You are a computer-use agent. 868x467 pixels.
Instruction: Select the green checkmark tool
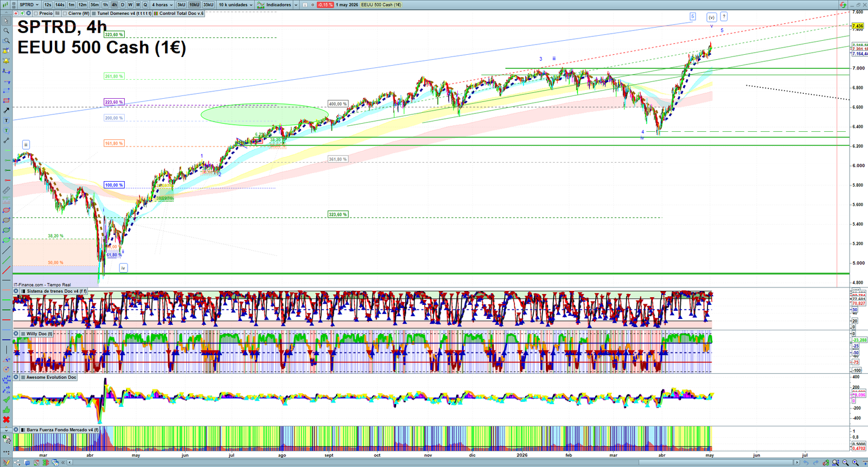click(6, 400)
